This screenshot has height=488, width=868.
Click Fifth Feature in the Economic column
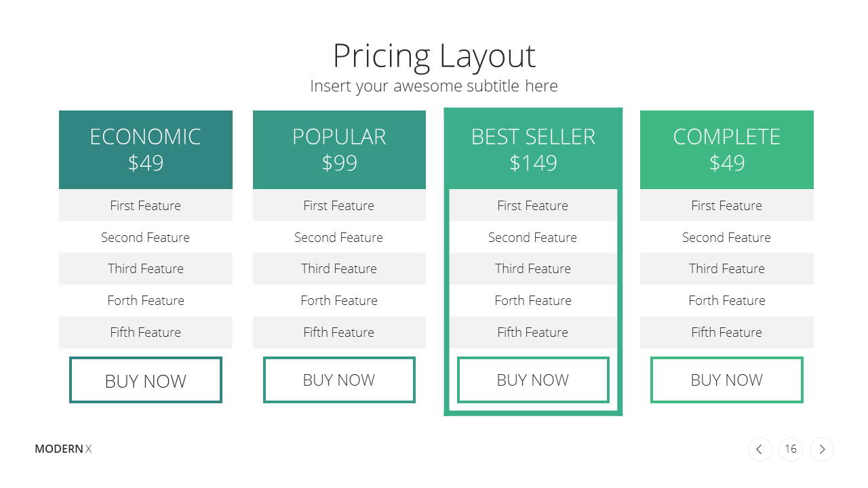(146, 332)
